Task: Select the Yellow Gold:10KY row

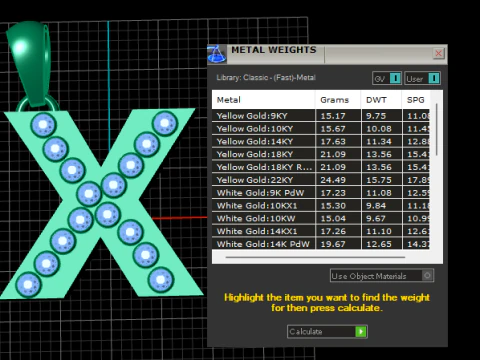Action: tap(321, 129)
